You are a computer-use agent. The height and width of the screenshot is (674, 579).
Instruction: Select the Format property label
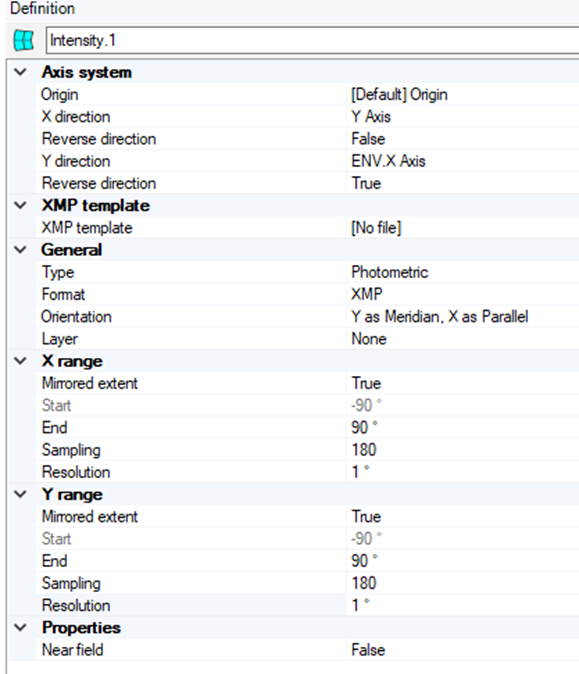tap(63, 294)
